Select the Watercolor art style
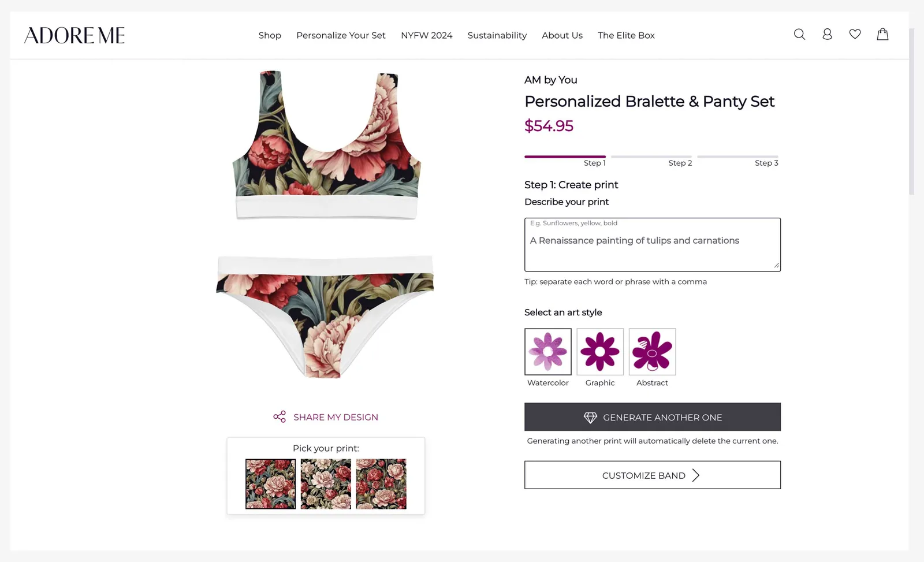The image size is (924, 562). (x=547, y=352)
